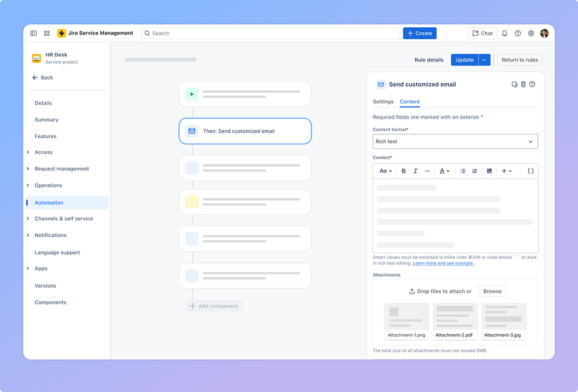Screen dimensions: 578x392
Task: Open Details in the sidebar
Action: [x=43, y=103]
